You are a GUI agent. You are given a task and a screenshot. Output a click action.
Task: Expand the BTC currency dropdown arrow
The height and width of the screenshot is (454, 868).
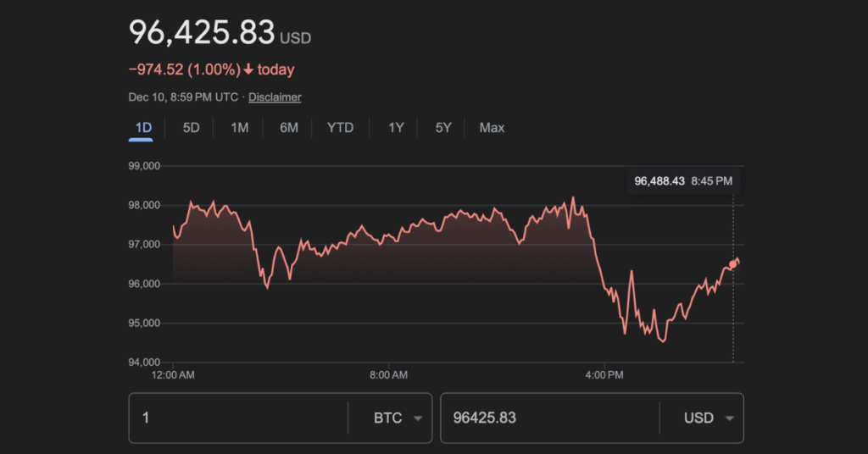point(417,418)
